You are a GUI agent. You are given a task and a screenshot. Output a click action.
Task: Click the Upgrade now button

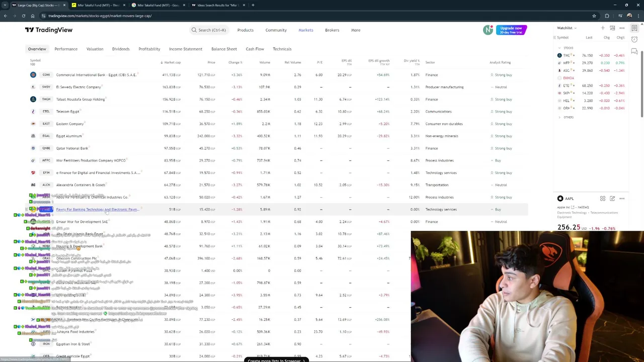coord(511,30)
